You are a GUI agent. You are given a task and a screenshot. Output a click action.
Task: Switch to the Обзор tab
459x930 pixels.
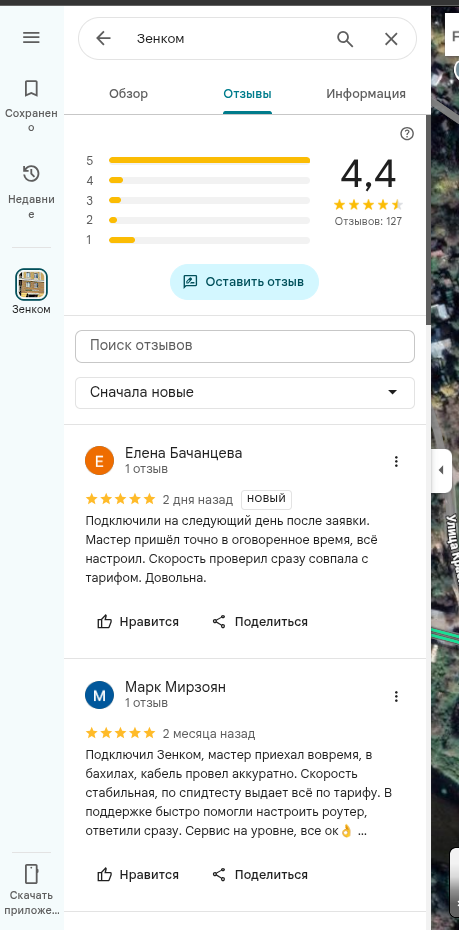[x=129, y=94]
